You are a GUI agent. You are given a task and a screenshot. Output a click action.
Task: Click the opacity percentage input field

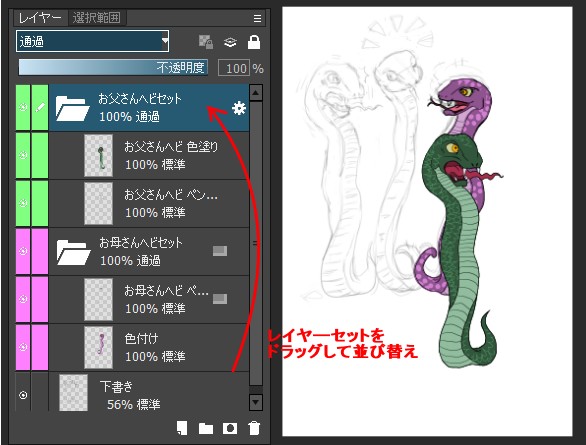234,68
